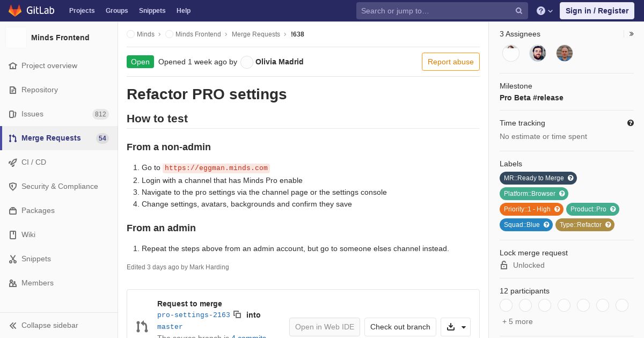Image resolution: width=644 pixels, height=338 pixels.
Task: Click the Check out branch button
Action: (x=400, y=327)
